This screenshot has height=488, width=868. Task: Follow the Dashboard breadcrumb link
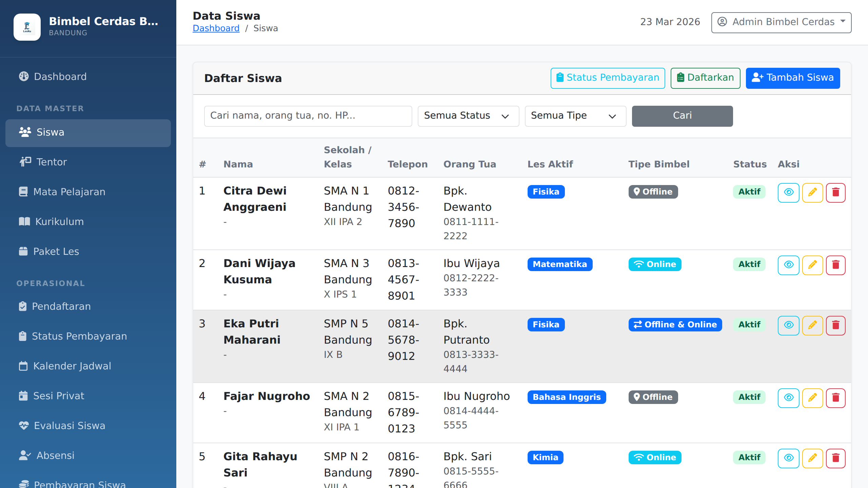coord(216,28)
